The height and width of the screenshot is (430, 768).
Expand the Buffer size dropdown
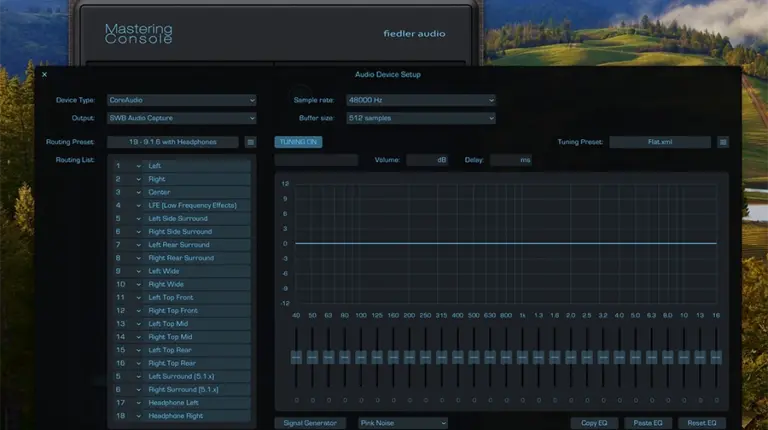pos(420,118)
